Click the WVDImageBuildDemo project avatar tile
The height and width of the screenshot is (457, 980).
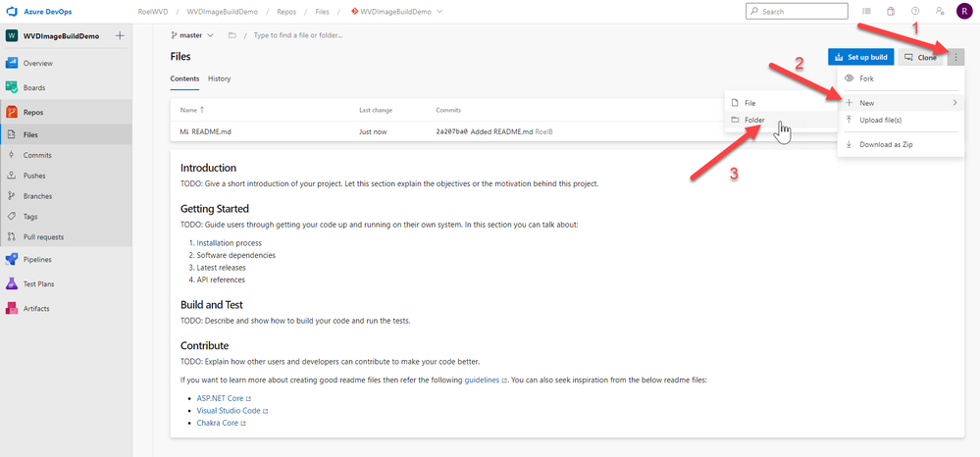11,36
